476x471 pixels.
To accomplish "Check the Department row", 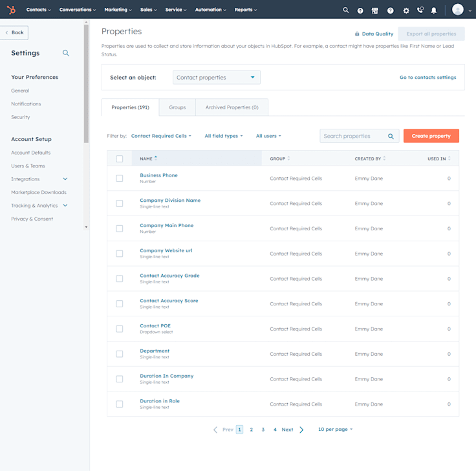I will (119, 354).
